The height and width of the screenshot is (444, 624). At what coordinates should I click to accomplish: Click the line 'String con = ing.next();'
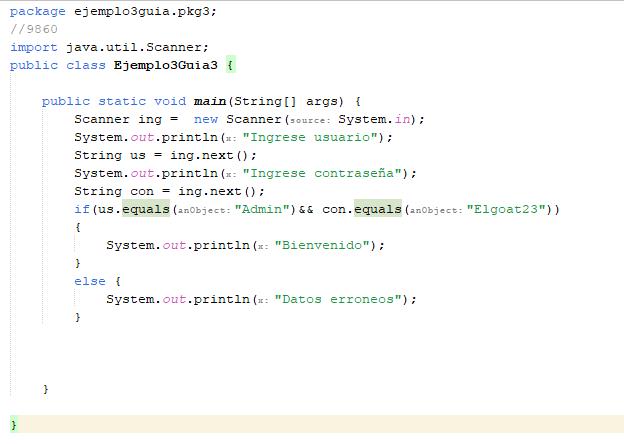click(x=169, y=191)
